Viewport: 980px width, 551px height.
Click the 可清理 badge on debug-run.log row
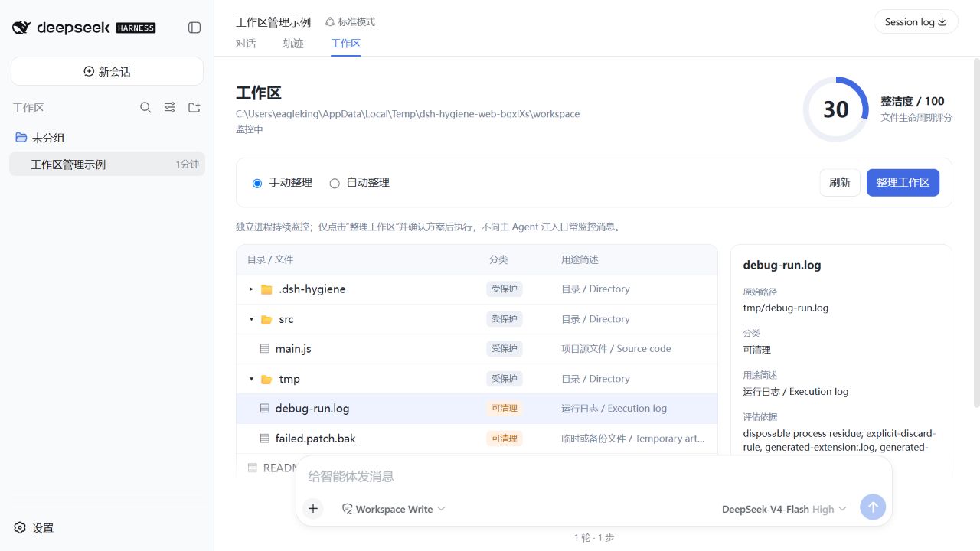505,409
